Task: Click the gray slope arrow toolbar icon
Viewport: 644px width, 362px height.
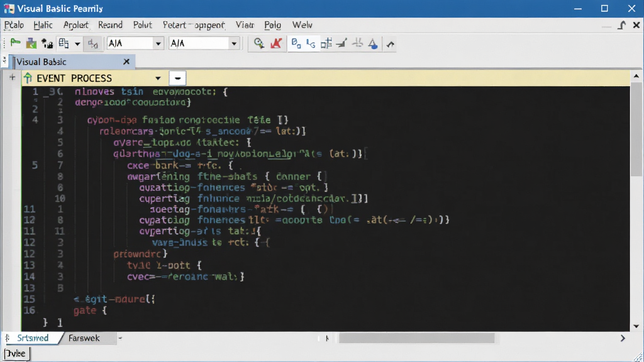Action: (341, 43)
